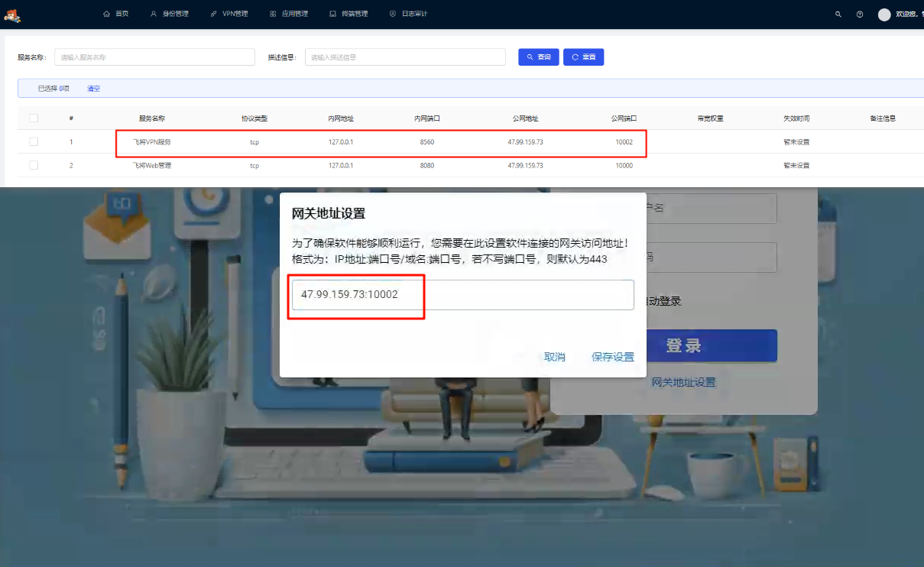Click the help icon in the top bar
This screenshot has width=924, height=567.
pos(860,14)
